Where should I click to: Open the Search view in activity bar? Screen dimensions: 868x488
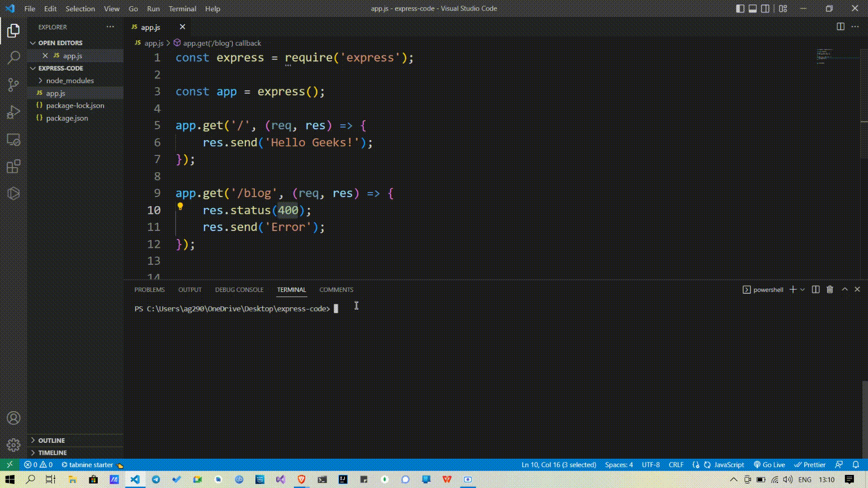point(14,58)
